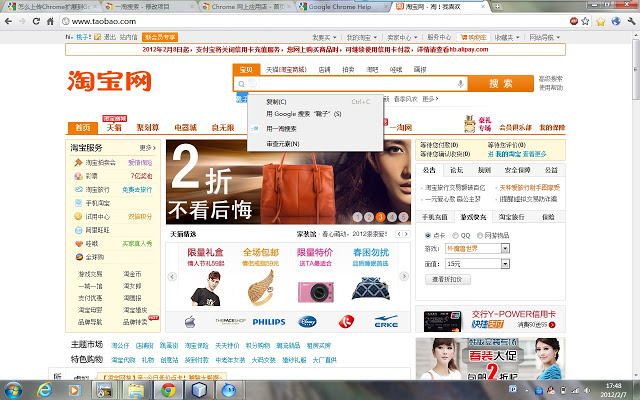This screenshot has height=400, width=640.
Task: Click the orange 搜索 button
Action: (501, 84)
